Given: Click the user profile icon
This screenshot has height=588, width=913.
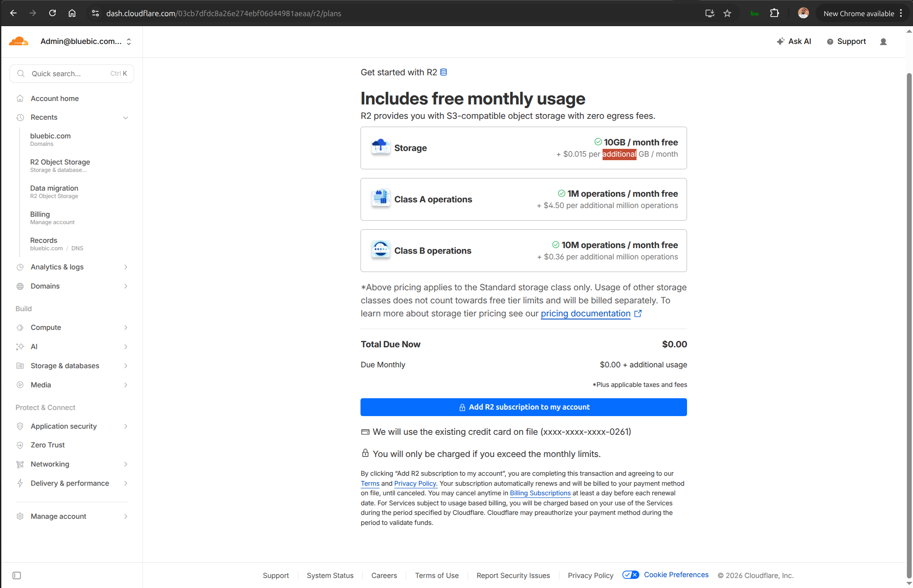Looking at the screenshot, I should pos(883,42).
